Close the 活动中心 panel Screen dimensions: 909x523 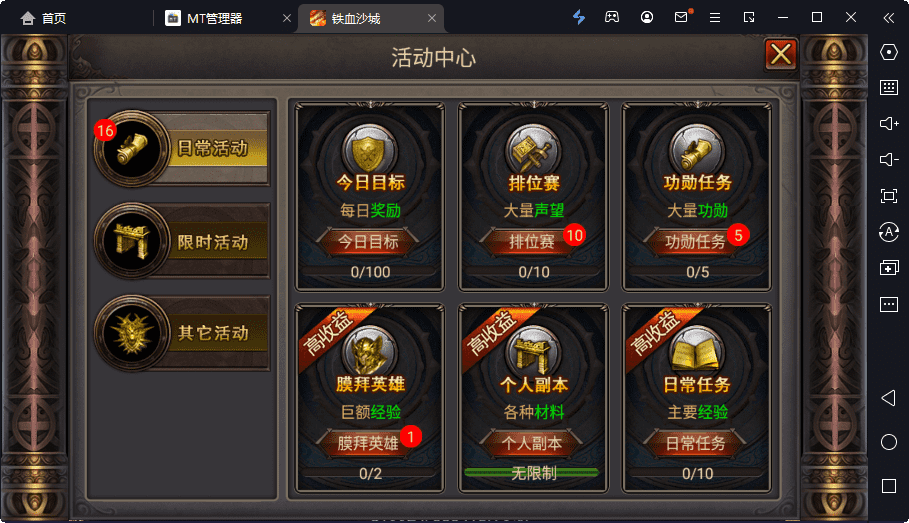tap(781, 55)
